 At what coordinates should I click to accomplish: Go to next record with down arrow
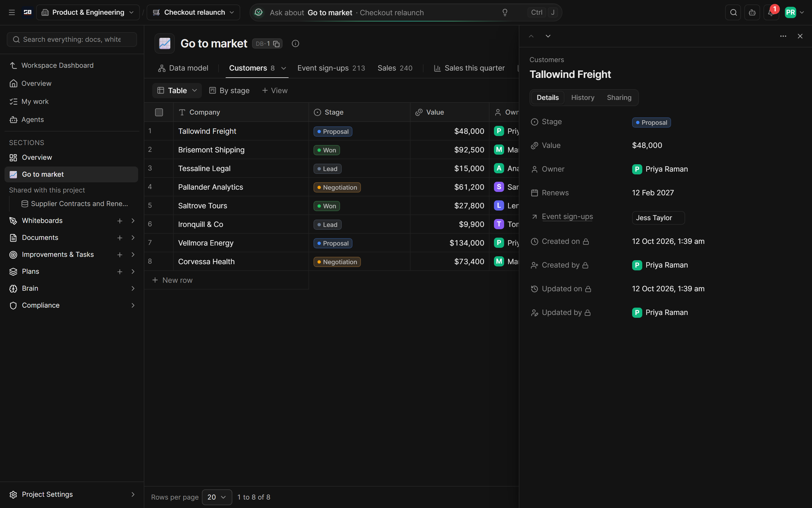(548, 36)
